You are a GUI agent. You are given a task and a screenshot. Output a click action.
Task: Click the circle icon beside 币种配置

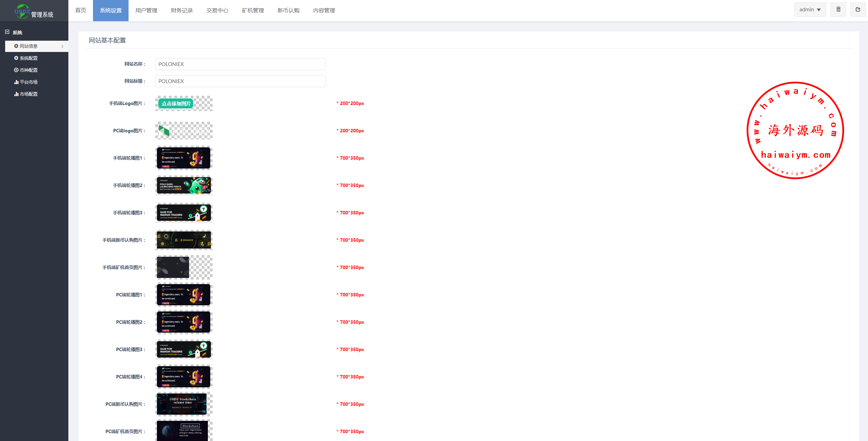(16, 70)
